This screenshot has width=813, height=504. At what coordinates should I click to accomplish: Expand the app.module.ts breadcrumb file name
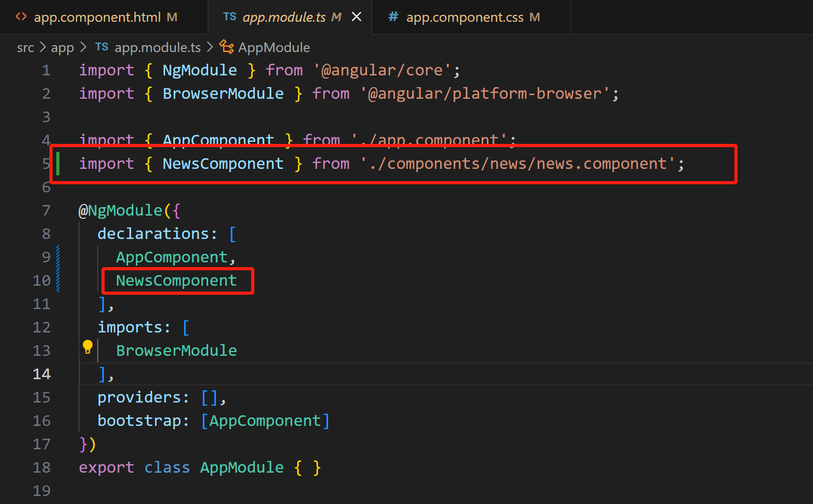[158, 47]
